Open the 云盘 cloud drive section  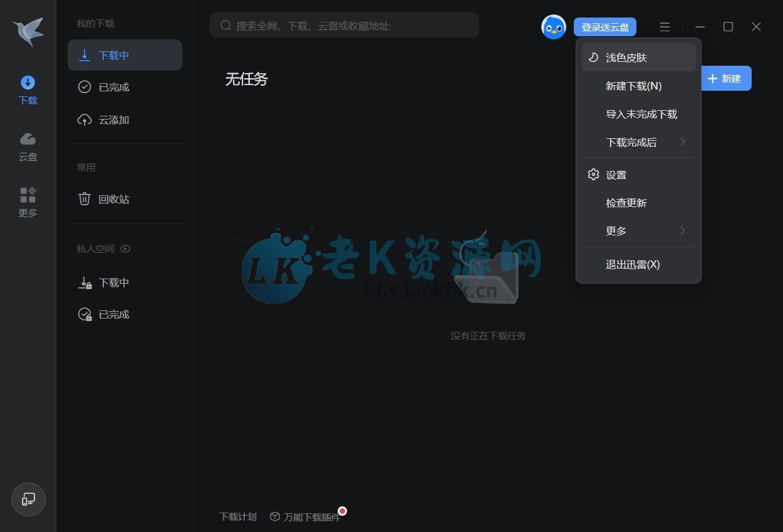28,147
